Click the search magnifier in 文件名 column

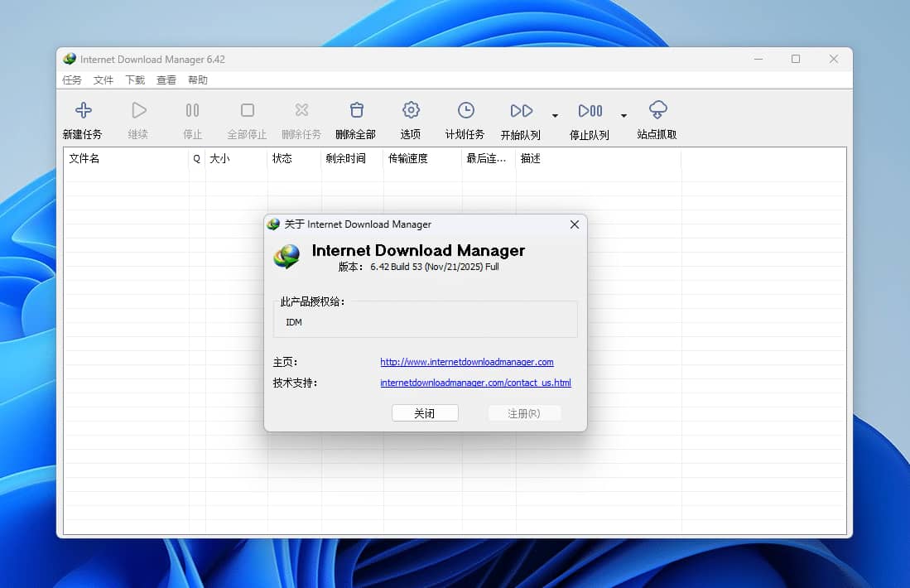pyautogui.click(x=195, y=157)
